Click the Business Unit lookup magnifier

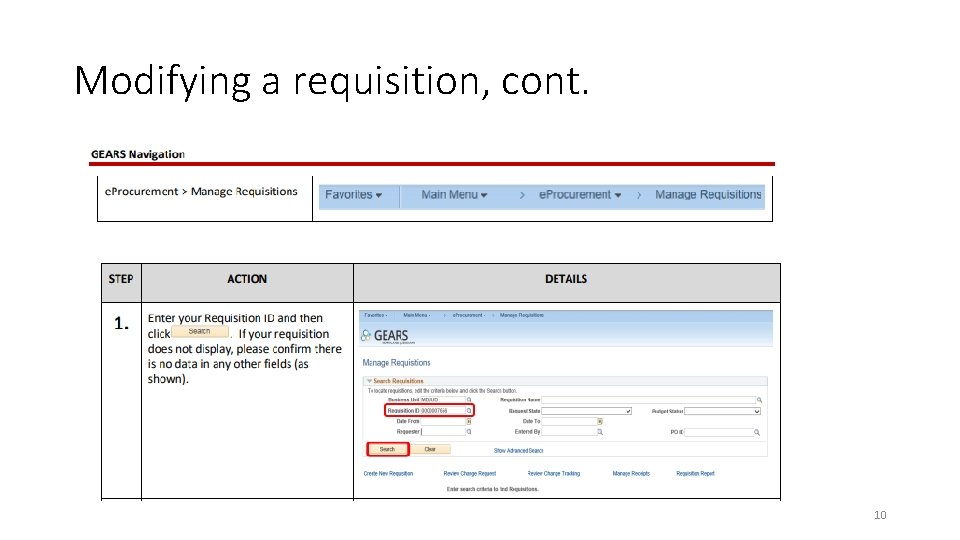click(x=469, y=400)
